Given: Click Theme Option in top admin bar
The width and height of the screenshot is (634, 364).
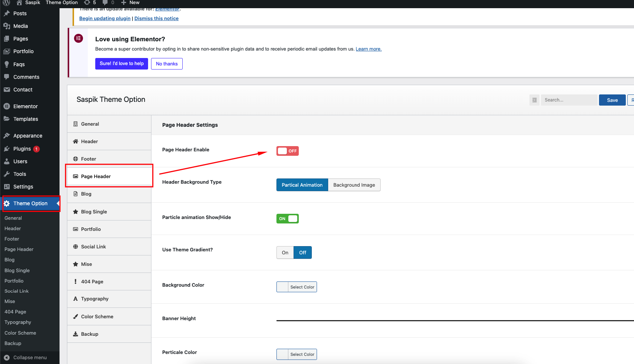Looking at the screenshot, I should 62,3.
